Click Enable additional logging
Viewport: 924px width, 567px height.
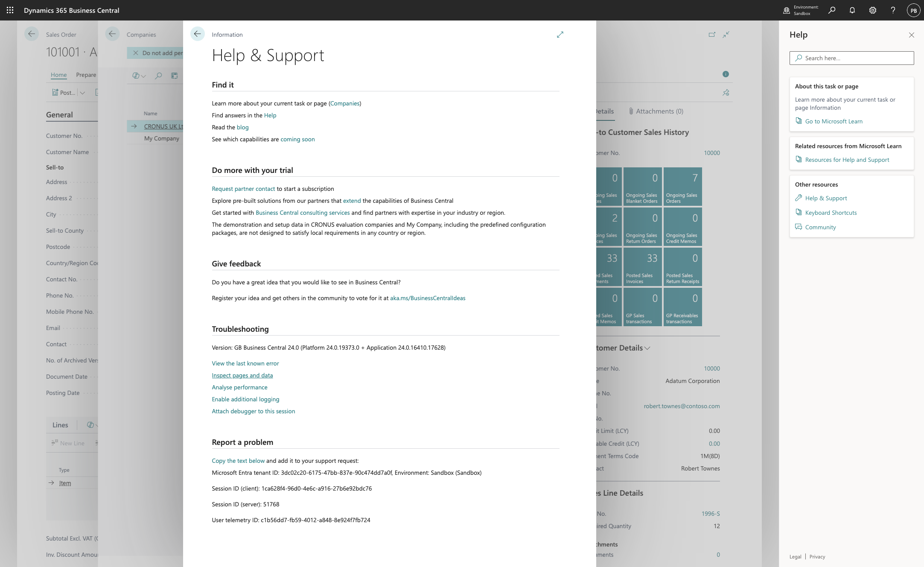point(246,399)
